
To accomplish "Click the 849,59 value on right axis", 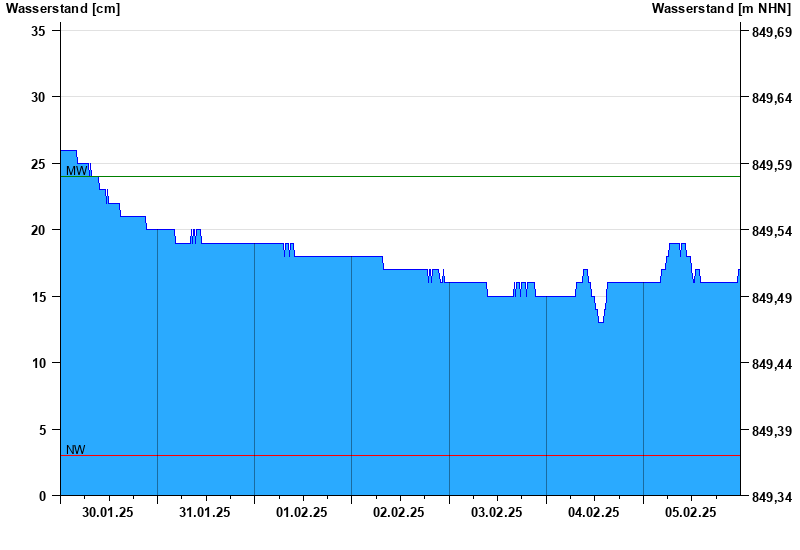I will coord(772,165).
